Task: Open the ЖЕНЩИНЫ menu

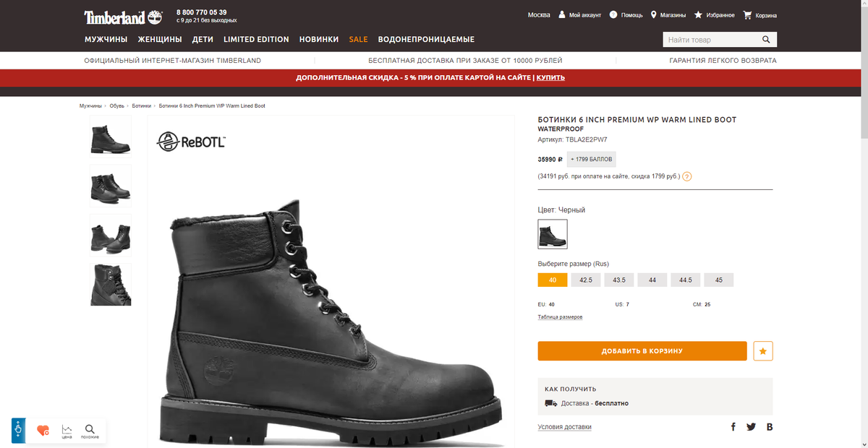Action: tap(158, 40)
